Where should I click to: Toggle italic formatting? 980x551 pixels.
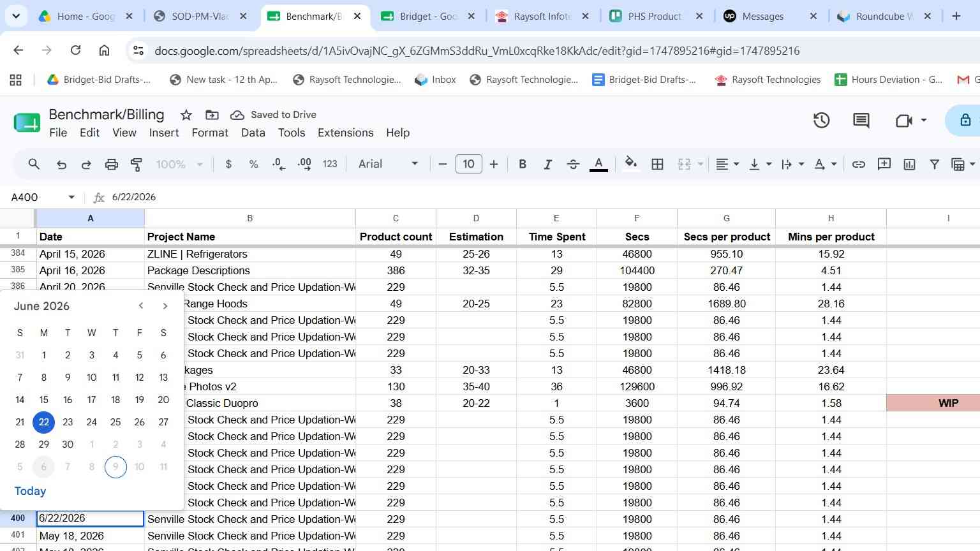coord(547,165)
